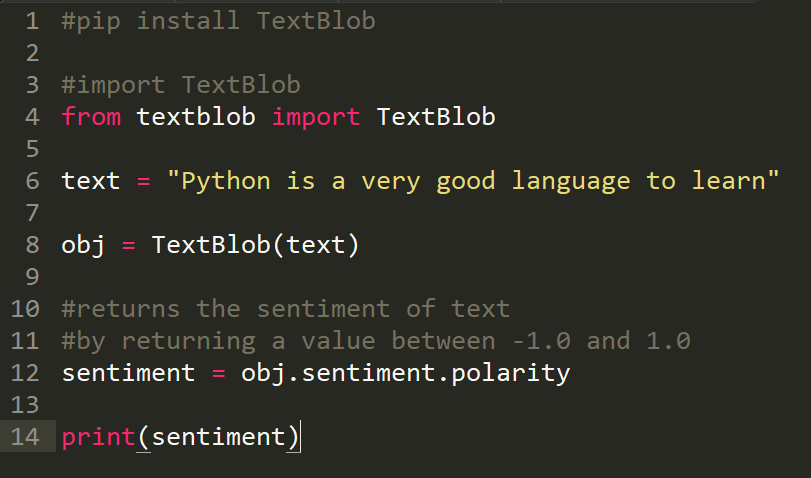Click the 'from' keyword on line 4
The width and height of the screenshot is (811, 478).
tap(91, 116)
